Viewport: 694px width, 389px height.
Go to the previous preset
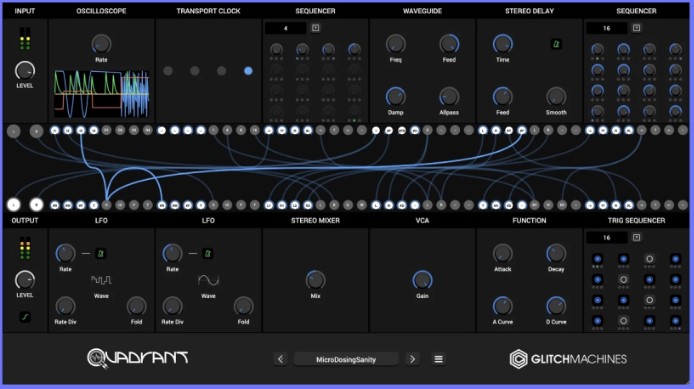click(280, 359)
